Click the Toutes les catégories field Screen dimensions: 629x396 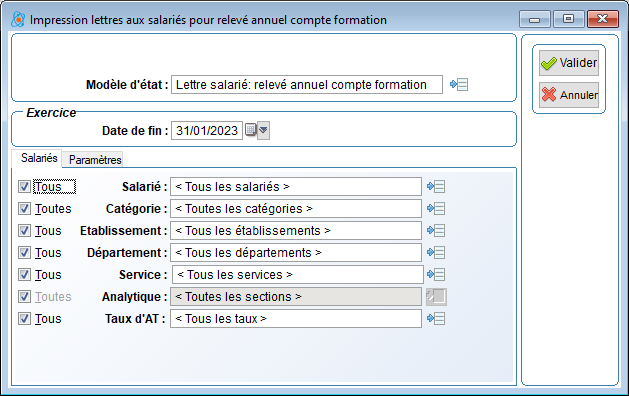click(296, 209)
